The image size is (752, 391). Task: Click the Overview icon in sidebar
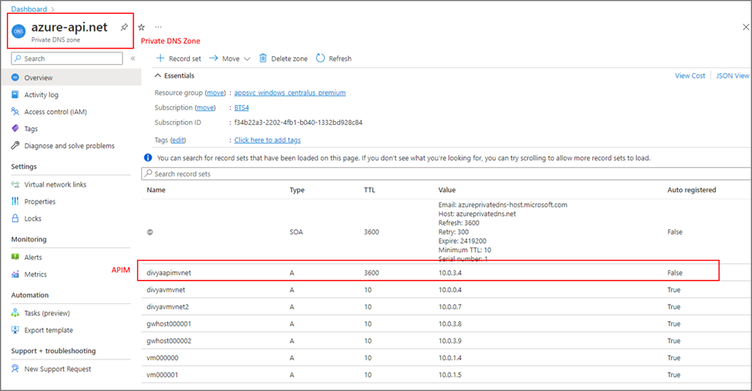[15, 77]
